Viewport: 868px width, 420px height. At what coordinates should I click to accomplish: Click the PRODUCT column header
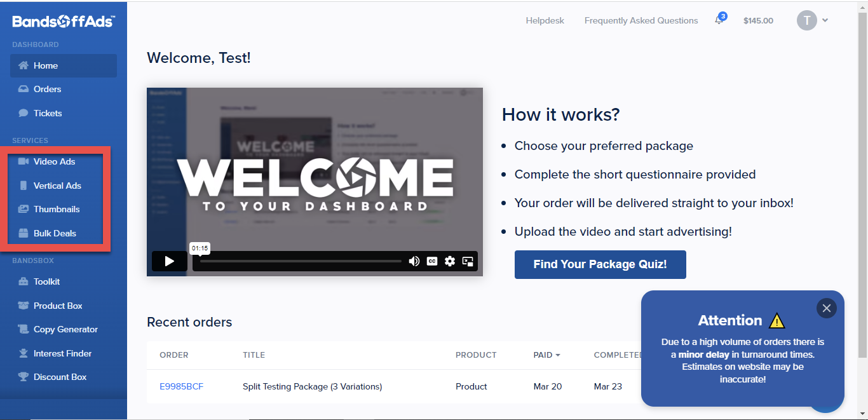[476, 355]
